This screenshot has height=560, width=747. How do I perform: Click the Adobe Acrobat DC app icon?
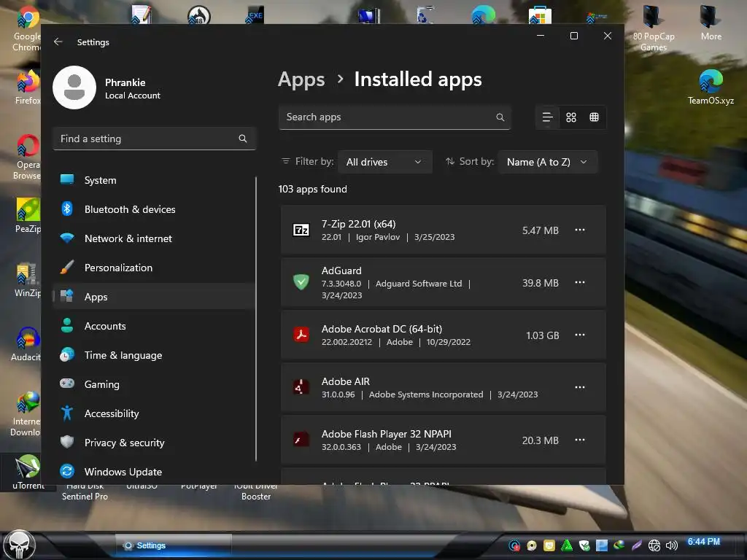point(301,335)
